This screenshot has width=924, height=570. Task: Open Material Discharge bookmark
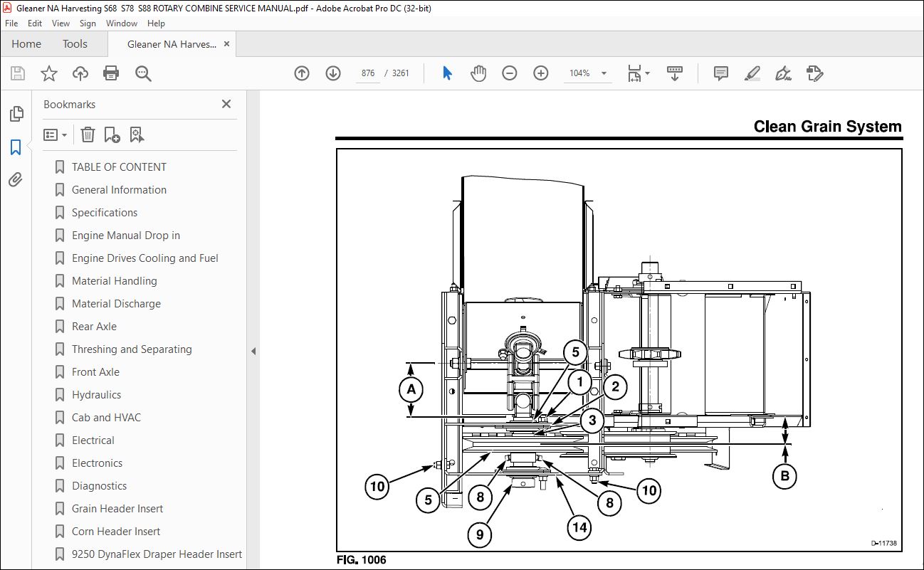(116, 304)
